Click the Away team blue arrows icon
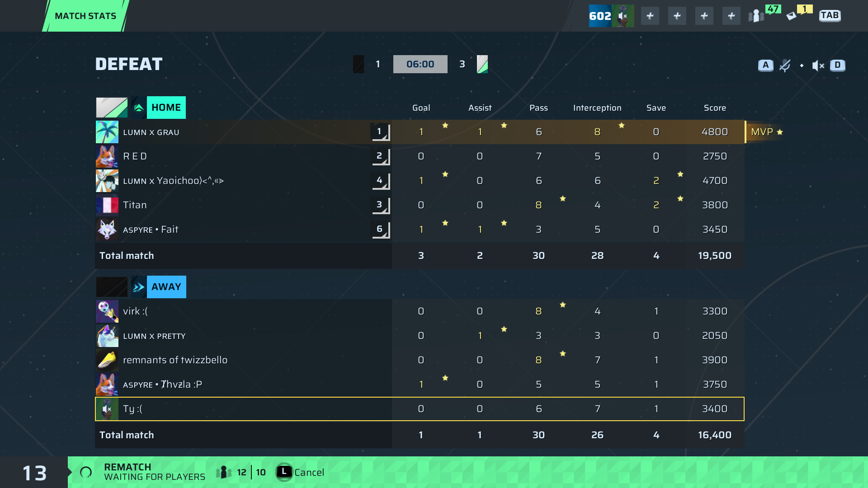 139,287
